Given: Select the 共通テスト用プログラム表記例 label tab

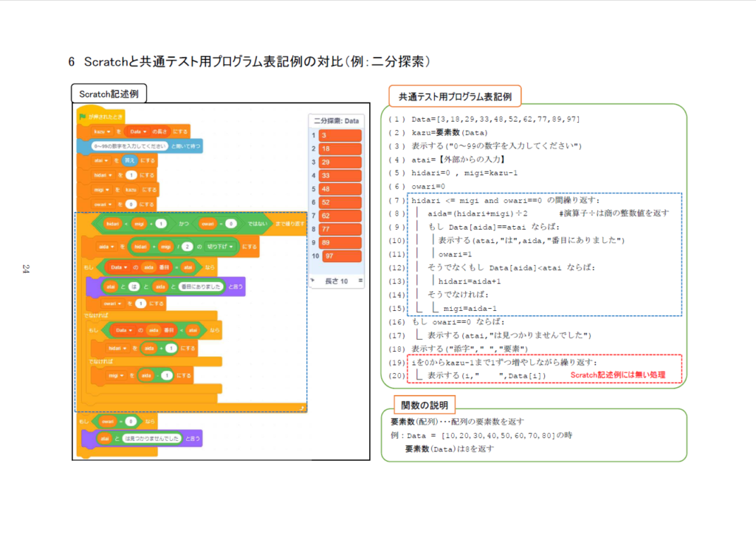Looking at the screenshot, I should (x=455, y=96).
